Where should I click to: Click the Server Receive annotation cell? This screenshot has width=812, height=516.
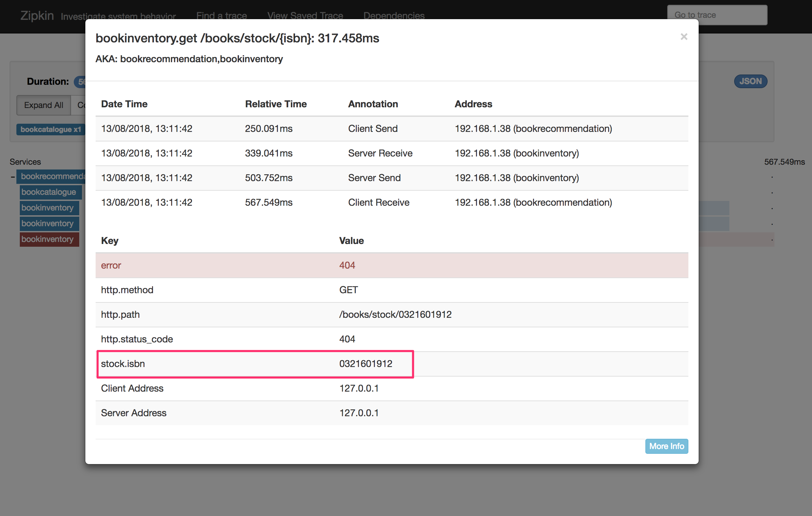(x=380, y=153)
